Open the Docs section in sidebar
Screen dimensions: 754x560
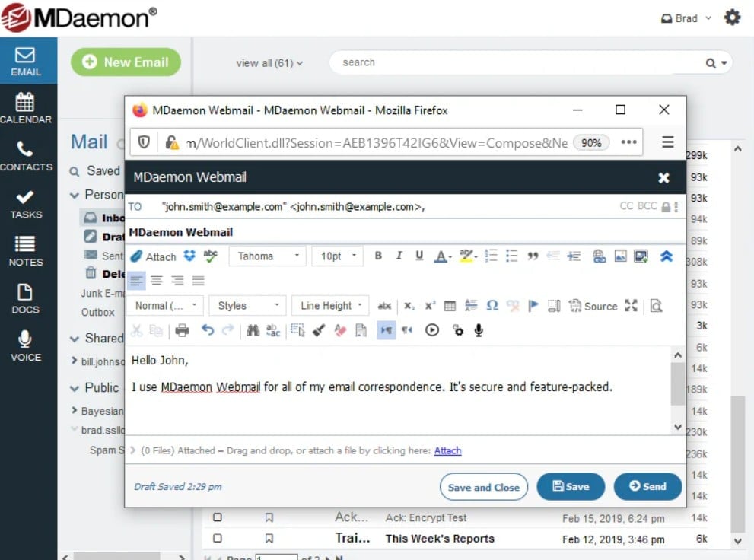click(25, 299)
